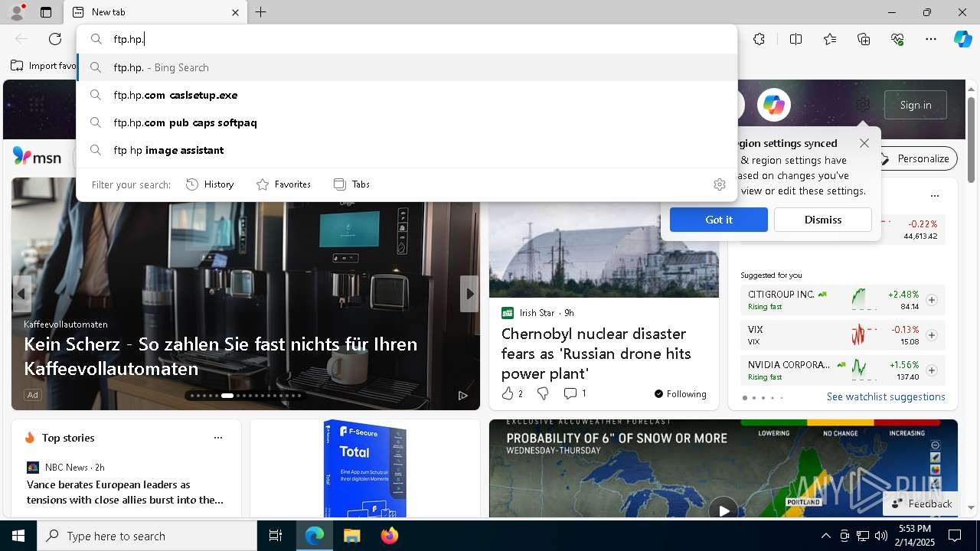Open Favorites star toolbar icon
Viewport: 980px width, 551px height.
coord(830,39)
